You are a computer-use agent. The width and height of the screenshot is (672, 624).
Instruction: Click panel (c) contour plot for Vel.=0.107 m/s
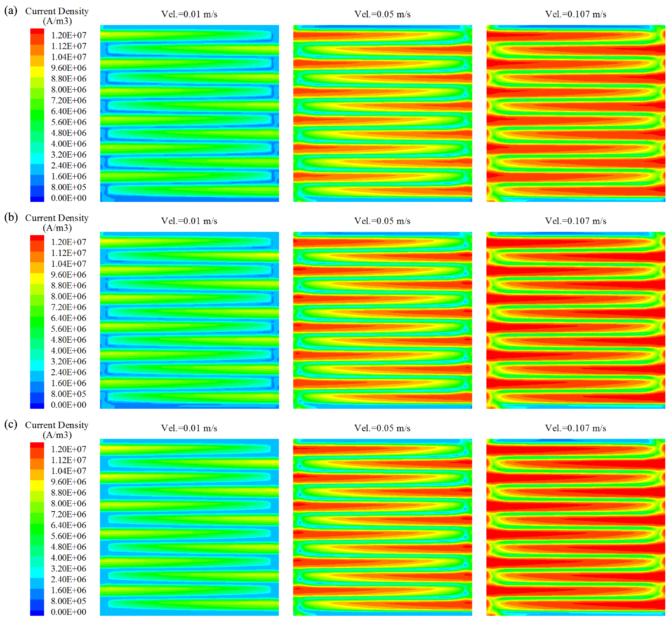click(576, 527)
